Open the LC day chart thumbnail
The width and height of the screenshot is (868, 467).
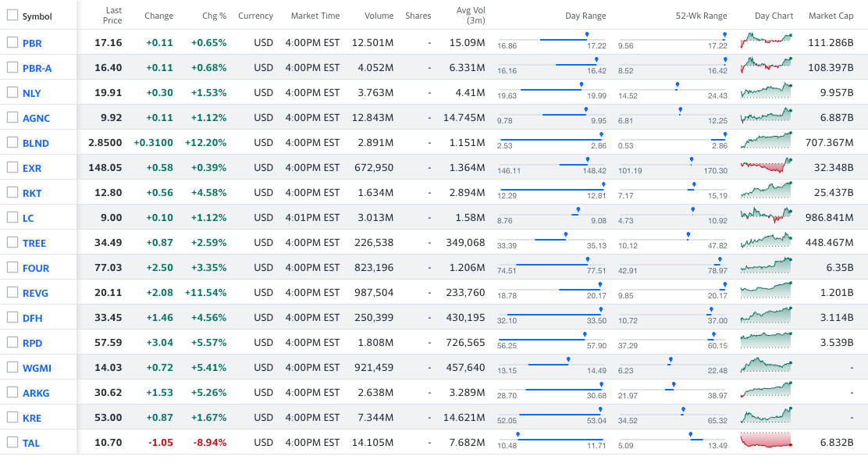click(x=767, y=215)
